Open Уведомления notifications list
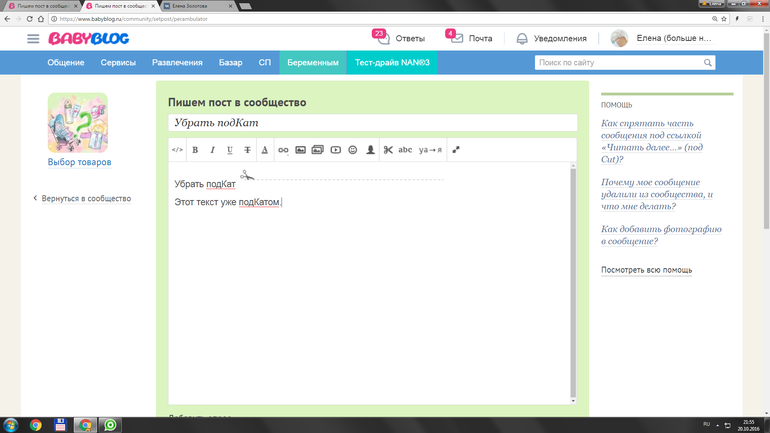 [x=551, y=39]
